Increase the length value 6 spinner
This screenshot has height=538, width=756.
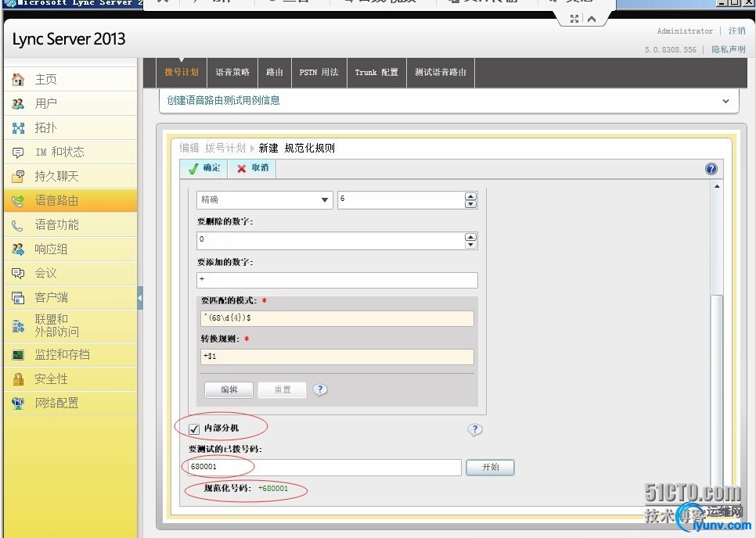[470, 196]
